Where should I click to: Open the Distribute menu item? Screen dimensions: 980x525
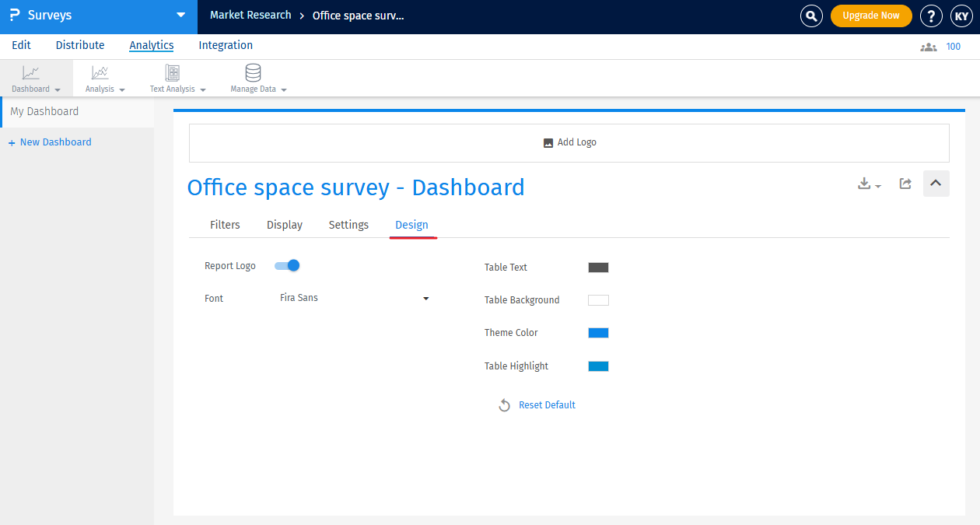pyautogui.click(x=79, y=45)
